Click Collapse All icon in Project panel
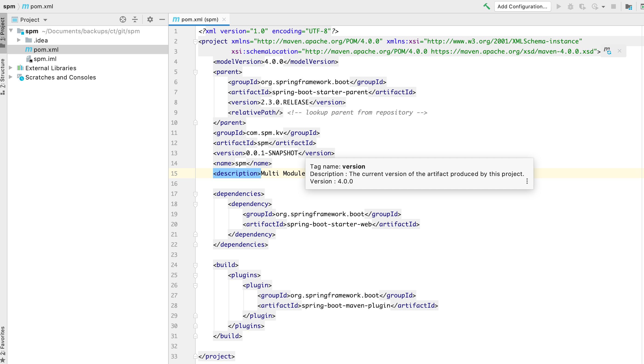The width and height of the screenshot is (644, 364). tap(135, 19)
